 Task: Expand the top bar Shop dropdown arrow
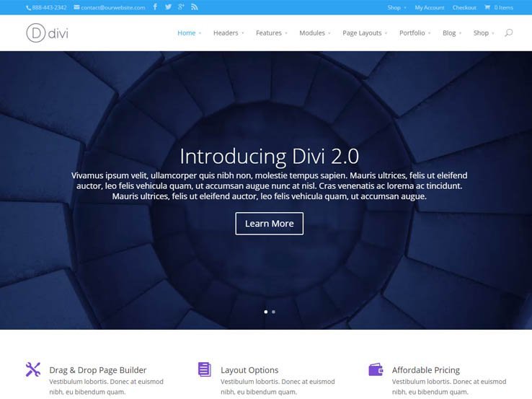point(405,8)
